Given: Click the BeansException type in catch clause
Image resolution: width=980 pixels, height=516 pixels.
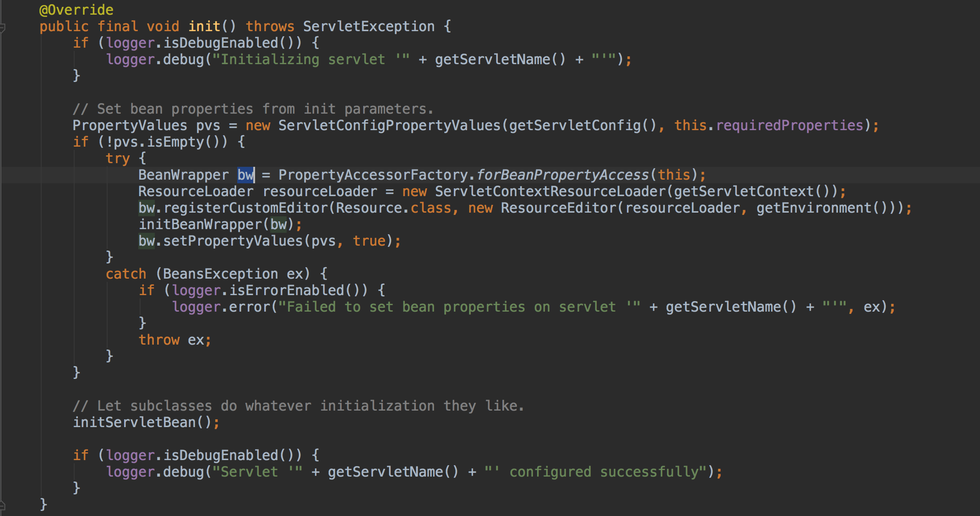Looking at the screenshot, I should 220,274.
